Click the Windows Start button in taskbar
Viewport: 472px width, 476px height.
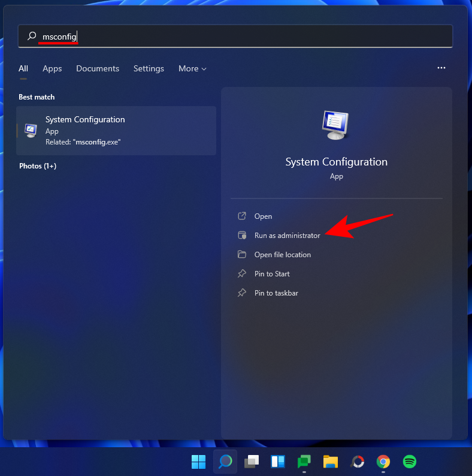[x=198, y=462]
